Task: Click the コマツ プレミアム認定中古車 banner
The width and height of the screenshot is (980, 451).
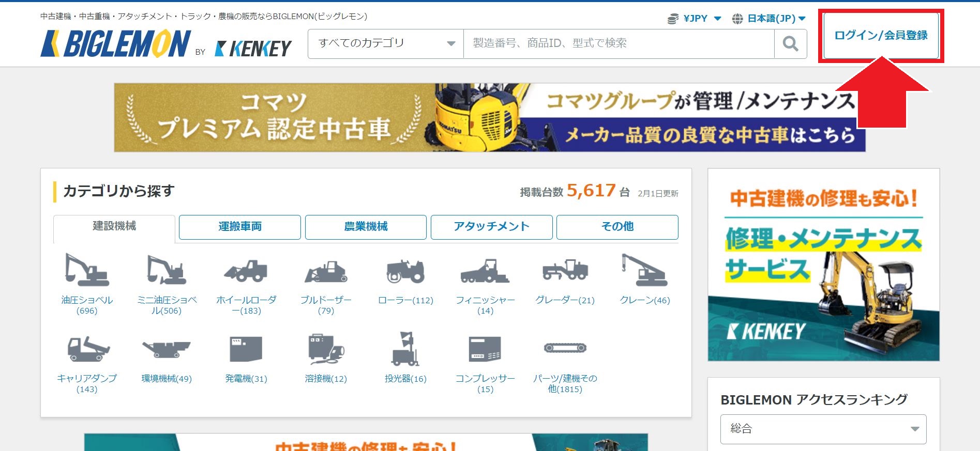Action: [x=490, y=117]
